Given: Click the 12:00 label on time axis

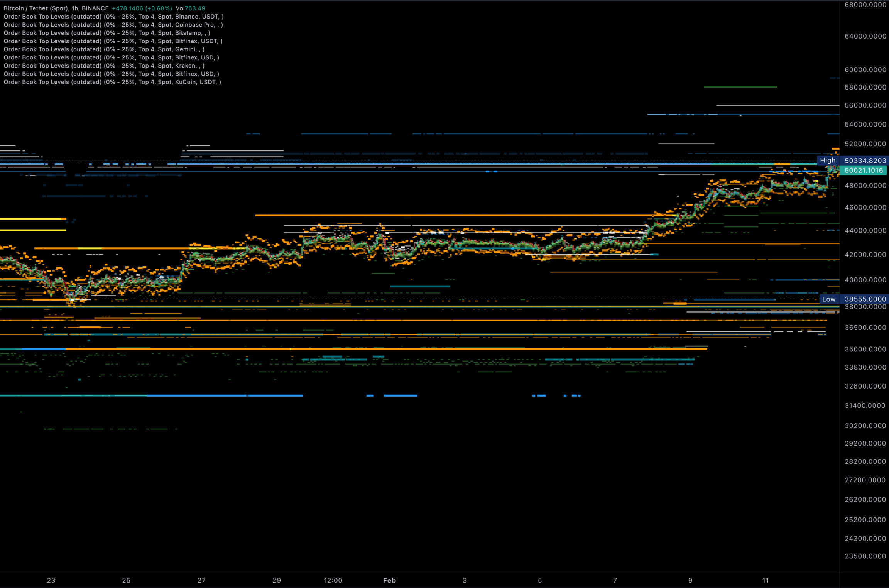Looking at the screenshot, I should 333,580.
